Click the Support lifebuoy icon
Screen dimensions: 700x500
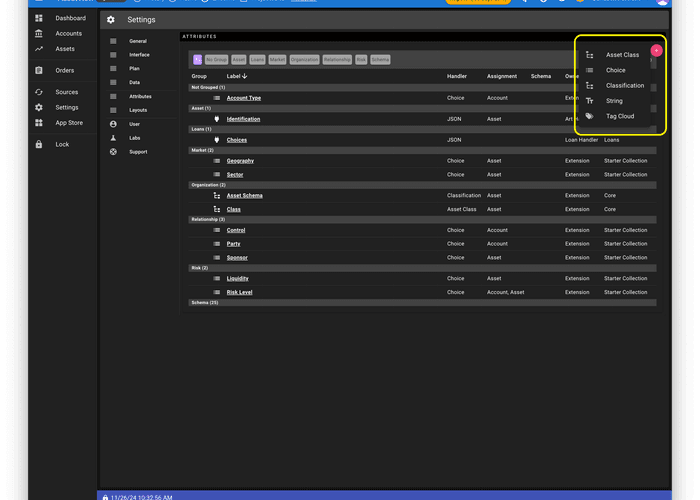coord(113,151)
